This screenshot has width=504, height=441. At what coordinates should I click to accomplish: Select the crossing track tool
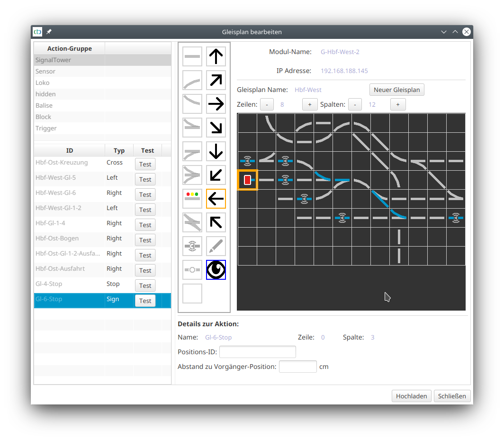point(192,222)
